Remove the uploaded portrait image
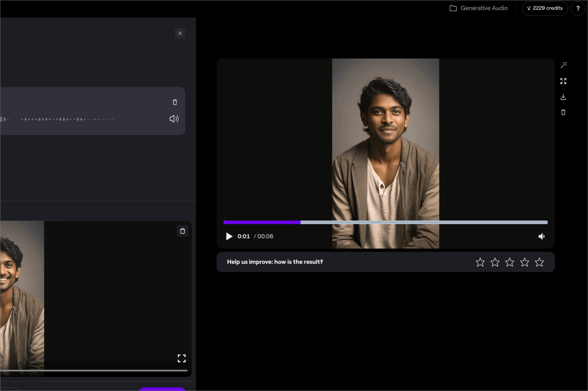Screen dimensions: 588x391 [183, 231]
